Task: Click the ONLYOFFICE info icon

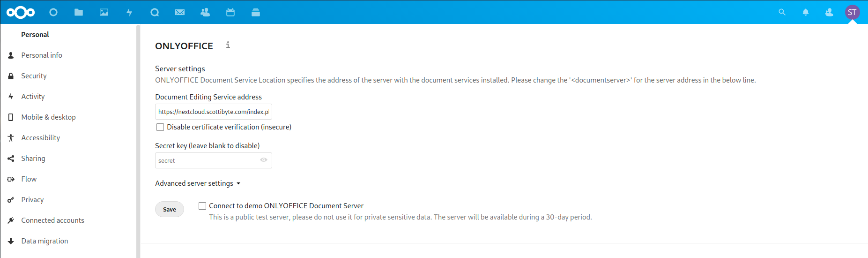Action: pyautogui.click(x=228, y=45)
